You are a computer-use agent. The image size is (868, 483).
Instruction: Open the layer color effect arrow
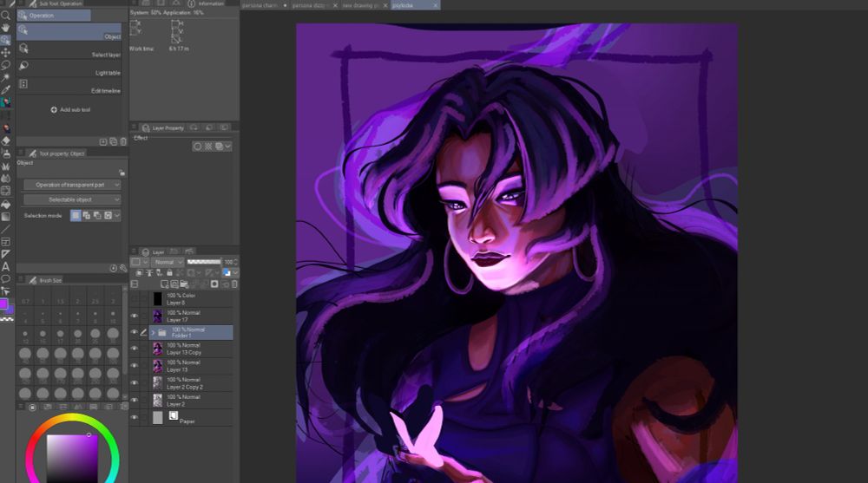coord(236,273)
